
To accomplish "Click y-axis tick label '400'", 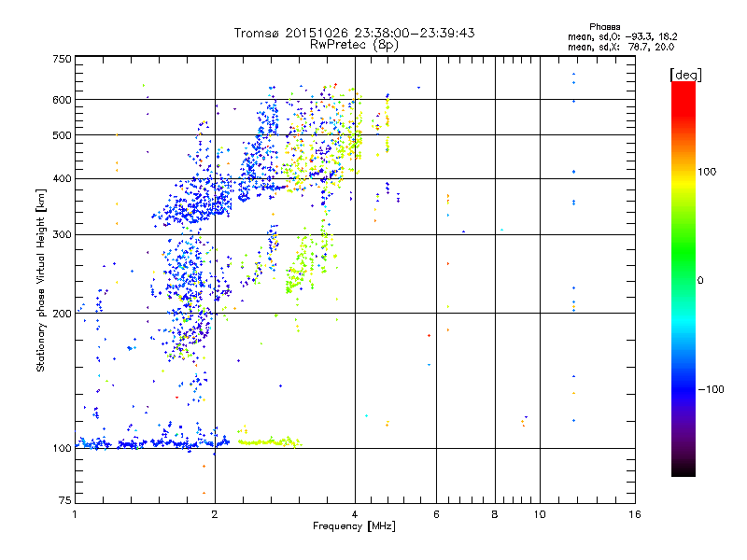I will pos(62,178).
